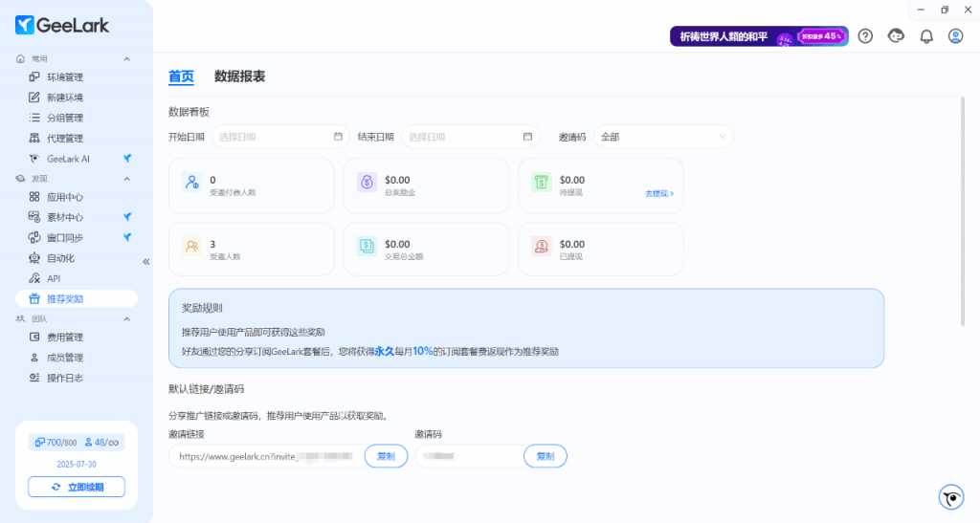
Task: Open the user account avatar icon
Action: (x=955, y=36)
